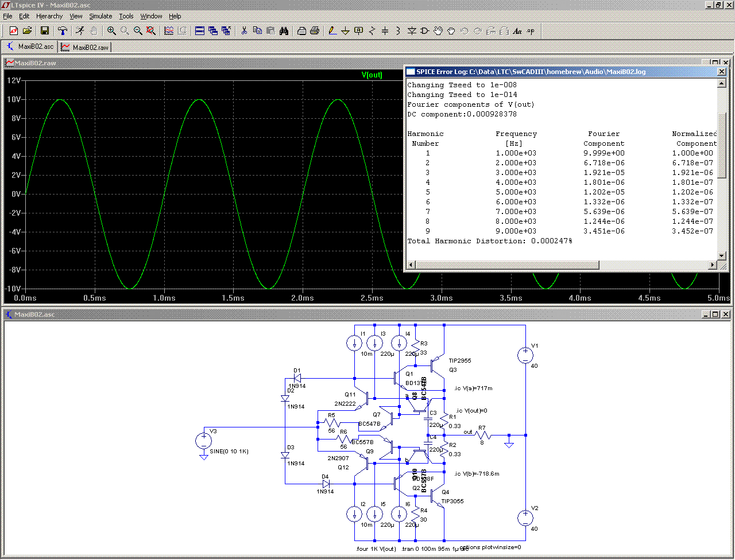
Task: Click the Close All windows icon
Action: tap(226, 31)
